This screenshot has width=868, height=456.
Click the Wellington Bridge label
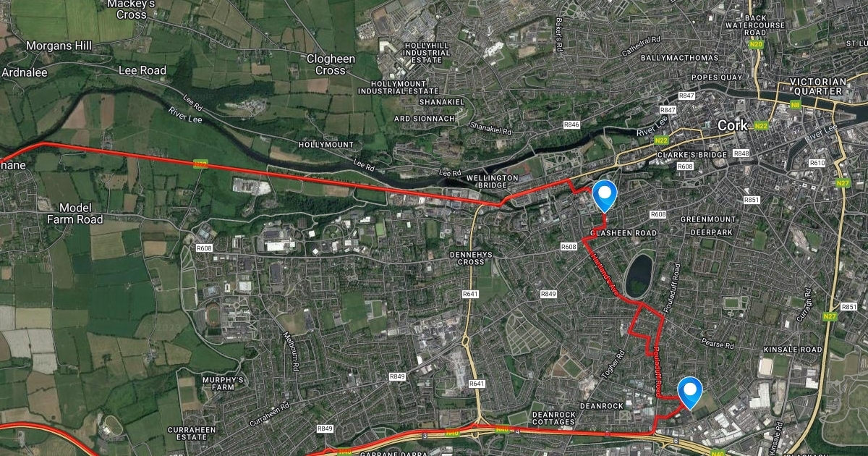492,182
